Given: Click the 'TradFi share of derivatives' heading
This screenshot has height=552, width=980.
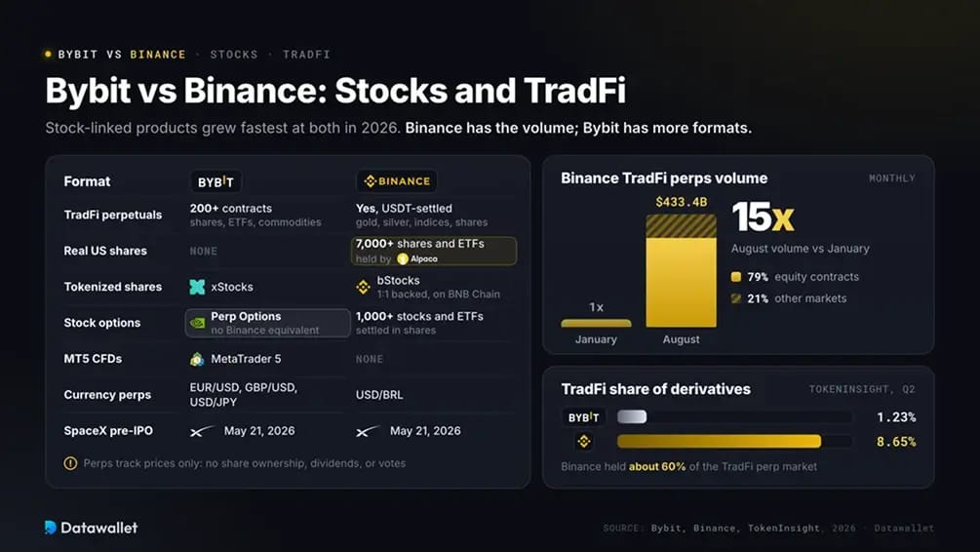Looking at the screenshot, I should tap(655, 389).
